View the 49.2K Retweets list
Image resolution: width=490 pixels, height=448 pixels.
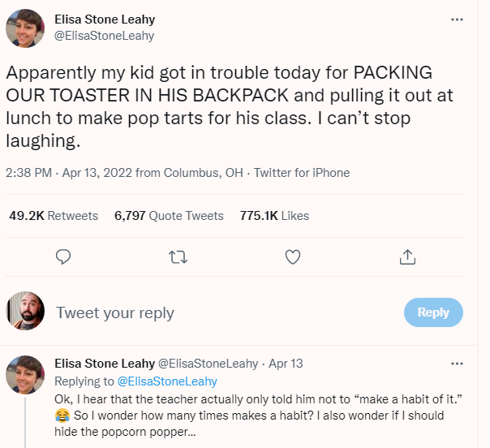click(x=54, y=216)
